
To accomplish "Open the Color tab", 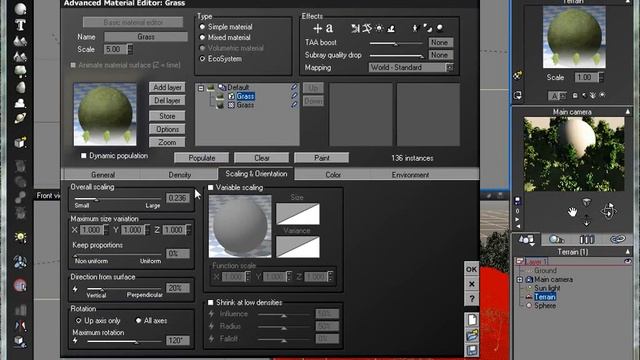I will 333,175.
